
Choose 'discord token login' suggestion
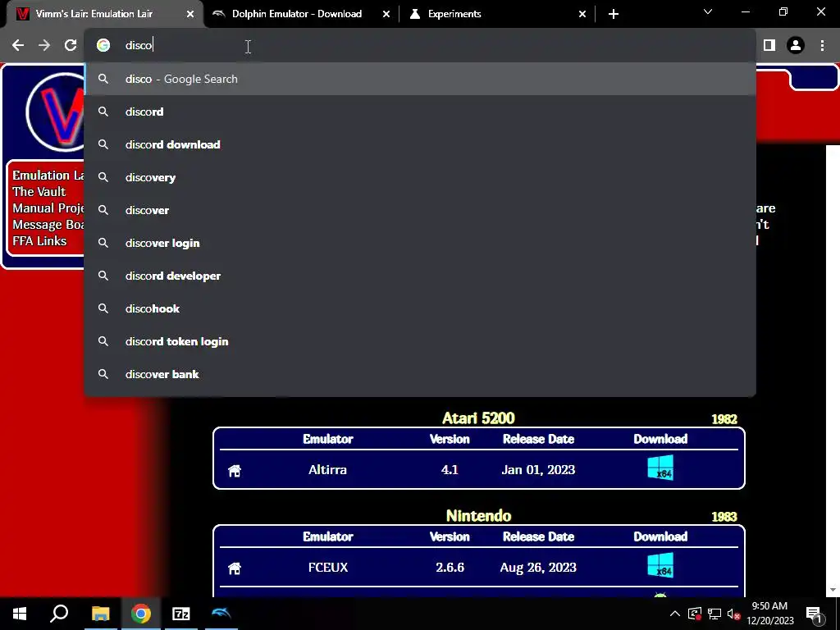pyautogui.click(x=420, y=341)
